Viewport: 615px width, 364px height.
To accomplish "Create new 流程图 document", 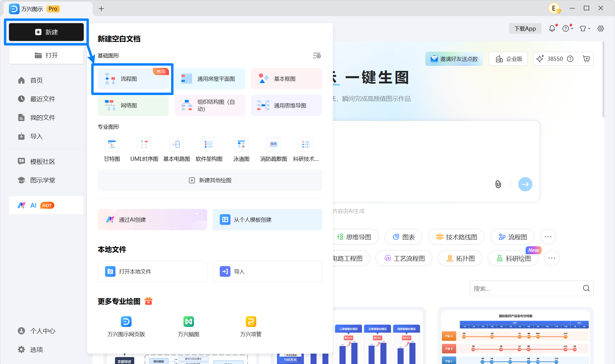I will [133, 79].
